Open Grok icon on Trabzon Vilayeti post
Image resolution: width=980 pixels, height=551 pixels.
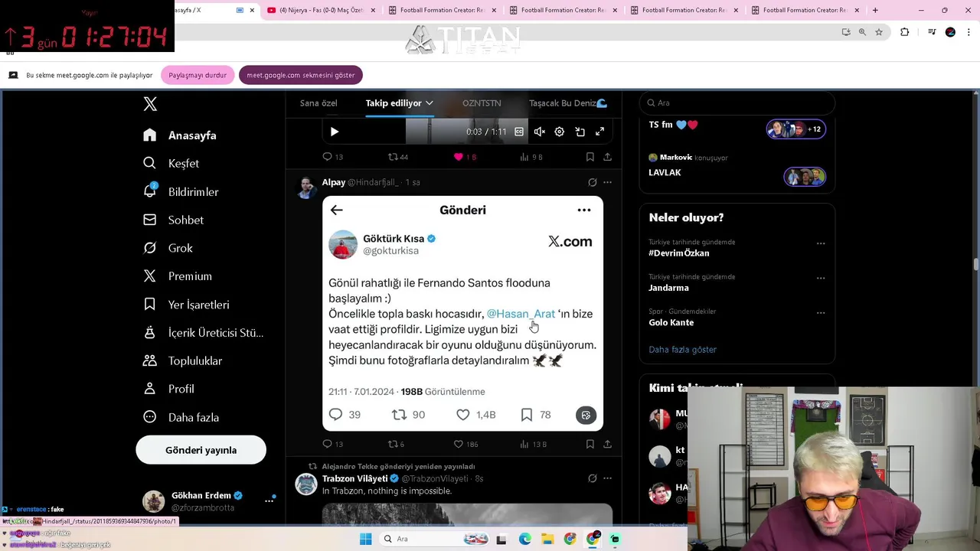592,478
